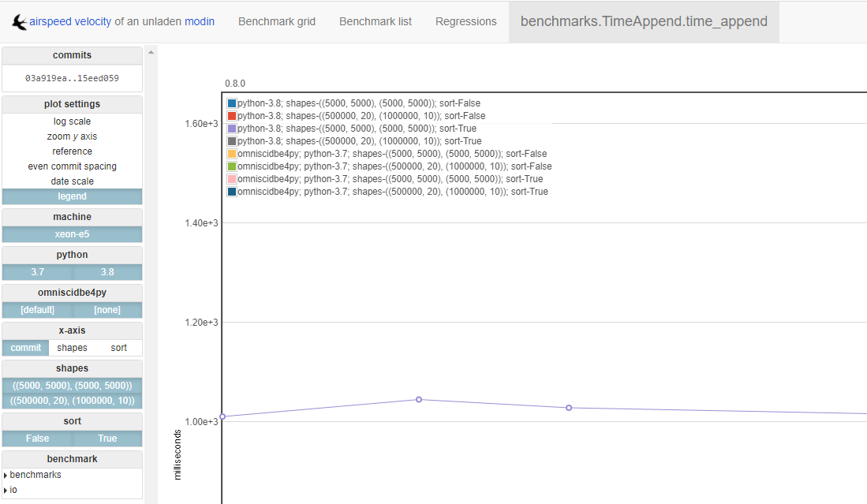Enable even commit spacing
Screen dimensions: 867x504
click(72, 166)
